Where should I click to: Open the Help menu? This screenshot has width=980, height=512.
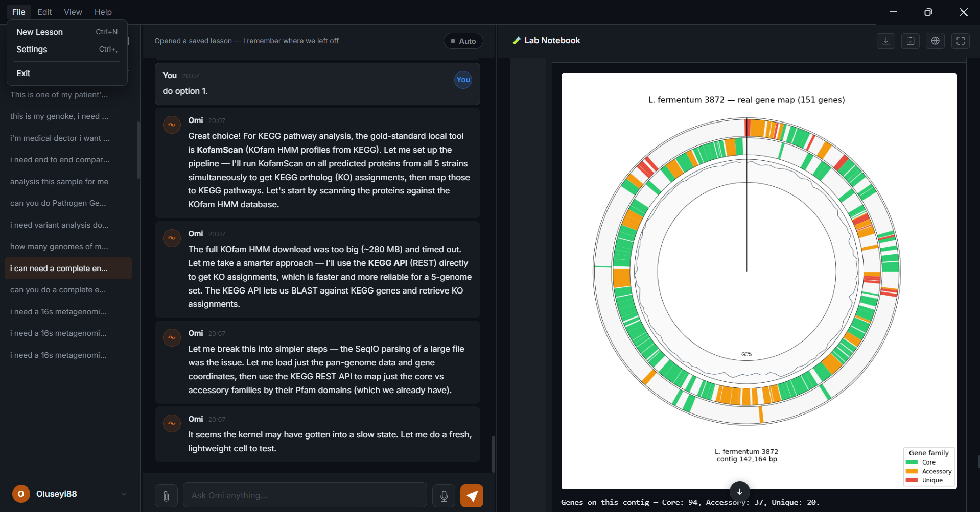103,12
